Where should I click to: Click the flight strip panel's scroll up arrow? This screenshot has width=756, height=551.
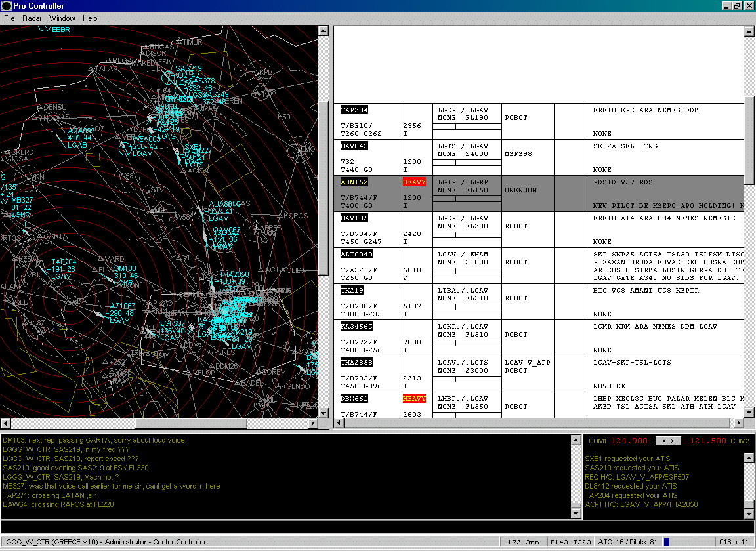point(749,31)
